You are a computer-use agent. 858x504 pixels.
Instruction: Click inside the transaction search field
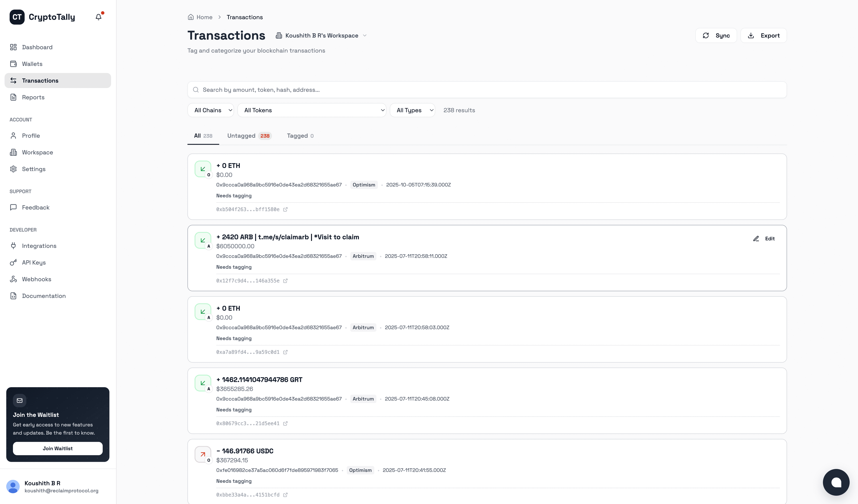[409, 90]
